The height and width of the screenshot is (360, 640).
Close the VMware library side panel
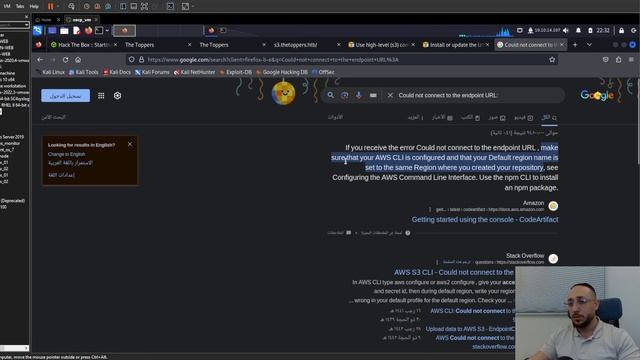(27, 17)
